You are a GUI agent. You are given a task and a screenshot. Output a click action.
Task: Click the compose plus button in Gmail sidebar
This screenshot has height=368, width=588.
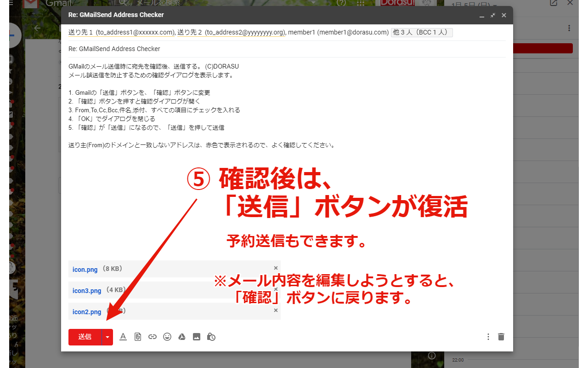(x=15, y=36)
